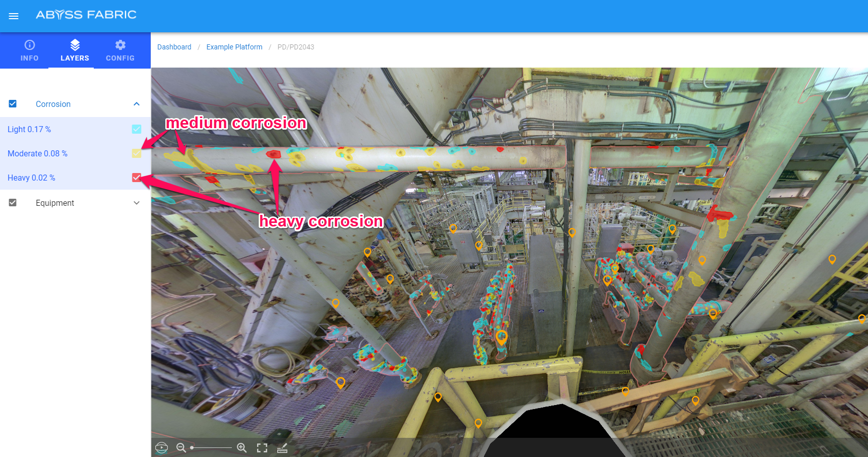868x457 pixels.
Task: Click the zoom in magnifier icon
Action: [x=242, y=447]
